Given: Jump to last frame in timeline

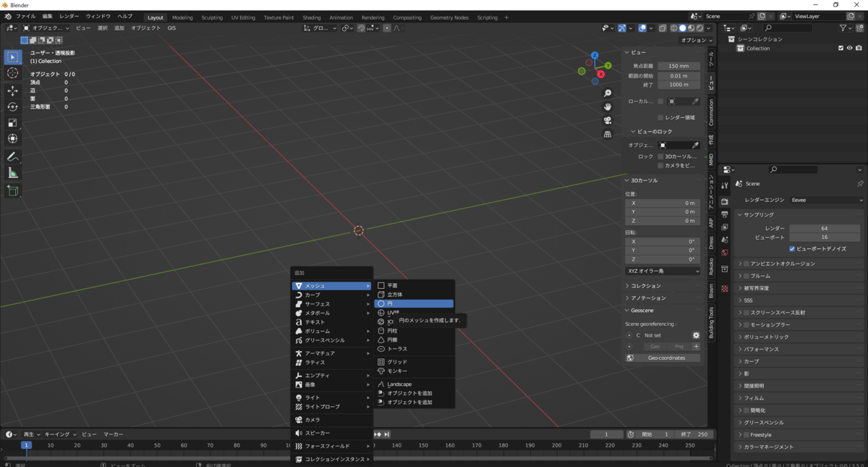Looking at the screenshot, I should 387,434.
